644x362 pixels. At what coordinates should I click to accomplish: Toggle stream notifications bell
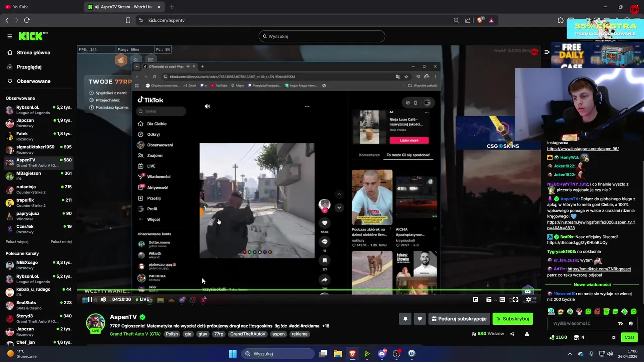tap(405, 319)
